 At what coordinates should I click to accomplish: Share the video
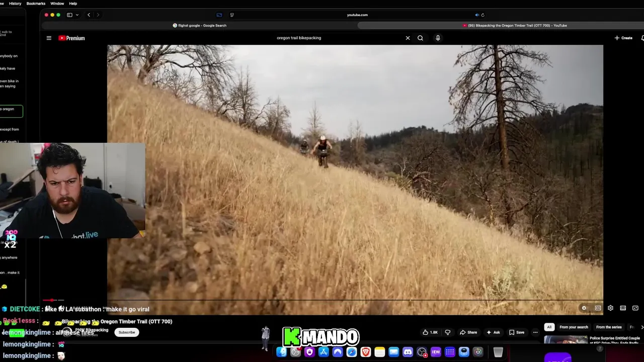[468, 332]
